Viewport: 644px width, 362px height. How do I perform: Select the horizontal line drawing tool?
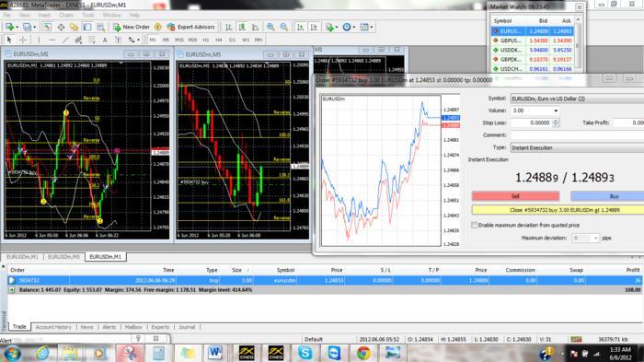52,40
